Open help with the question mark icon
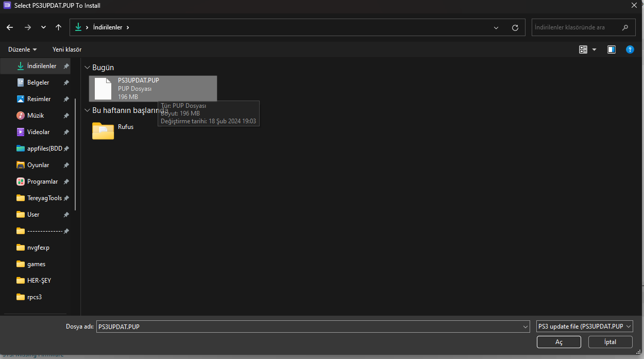The width and height of the screenshot is (644, 359). click(630, 50)
